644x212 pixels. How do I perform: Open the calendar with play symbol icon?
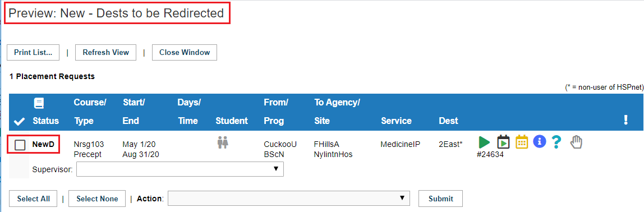503,142
